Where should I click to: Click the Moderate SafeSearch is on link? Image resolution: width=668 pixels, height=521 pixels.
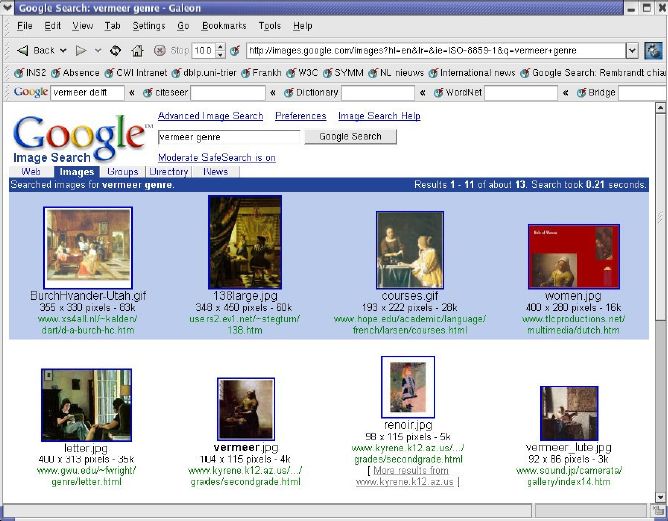pos(216,158)
